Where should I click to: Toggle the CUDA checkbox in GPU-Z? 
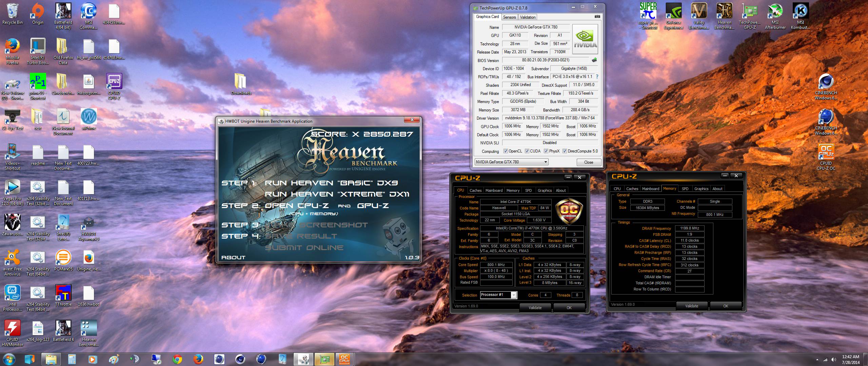tap(527, 151)
